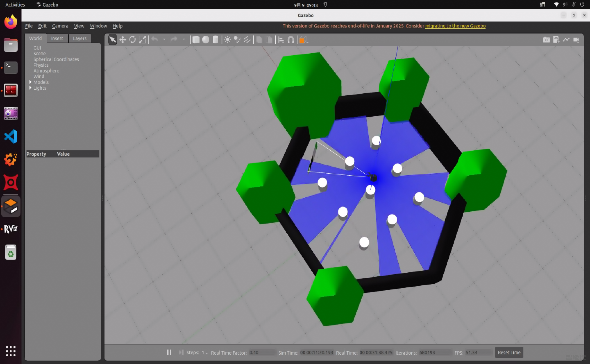590x364 pixels.
Task: Open RViz from the Ubuntu dock
Action: pyautogui.click(x=11, y=229)
